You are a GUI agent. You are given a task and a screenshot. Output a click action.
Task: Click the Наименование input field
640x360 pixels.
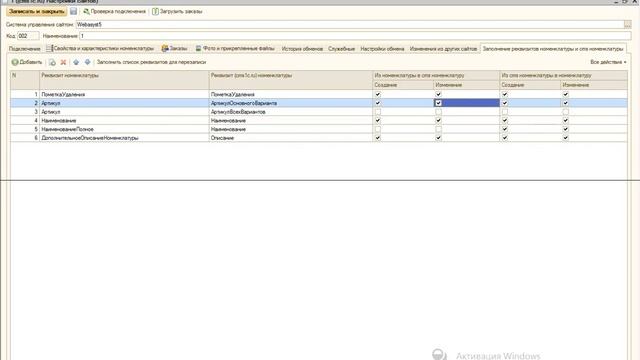pos(355,36)
